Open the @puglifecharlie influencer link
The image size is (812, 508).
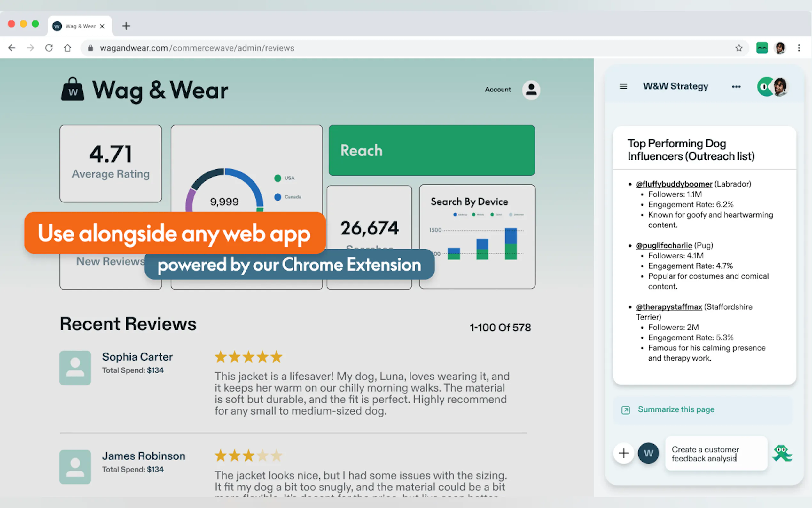pos(664,246)
